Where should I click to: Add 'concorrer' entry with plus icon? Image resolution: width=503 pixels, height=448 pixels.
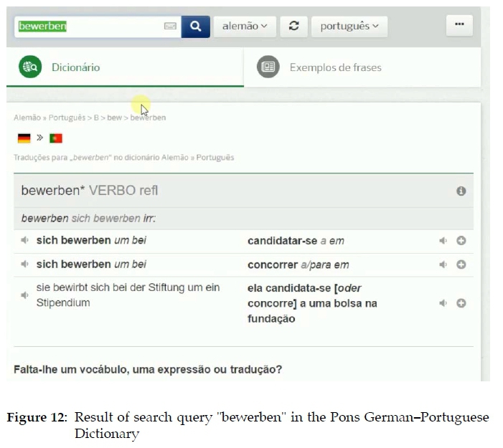coord(461,264)
